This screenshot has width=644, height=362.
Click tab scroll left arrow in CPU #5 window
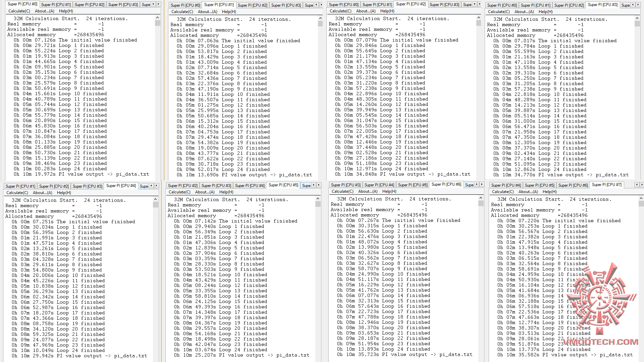(x=314, y=185)
